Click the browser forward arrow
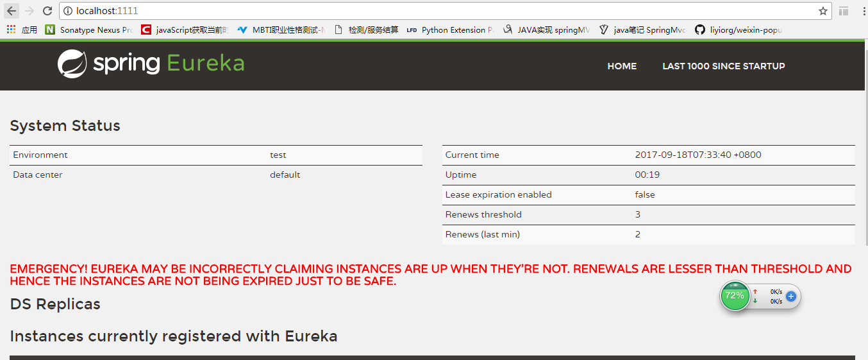Screen dimensions: 868x360 pyautogui.click(x=29, y=11)
